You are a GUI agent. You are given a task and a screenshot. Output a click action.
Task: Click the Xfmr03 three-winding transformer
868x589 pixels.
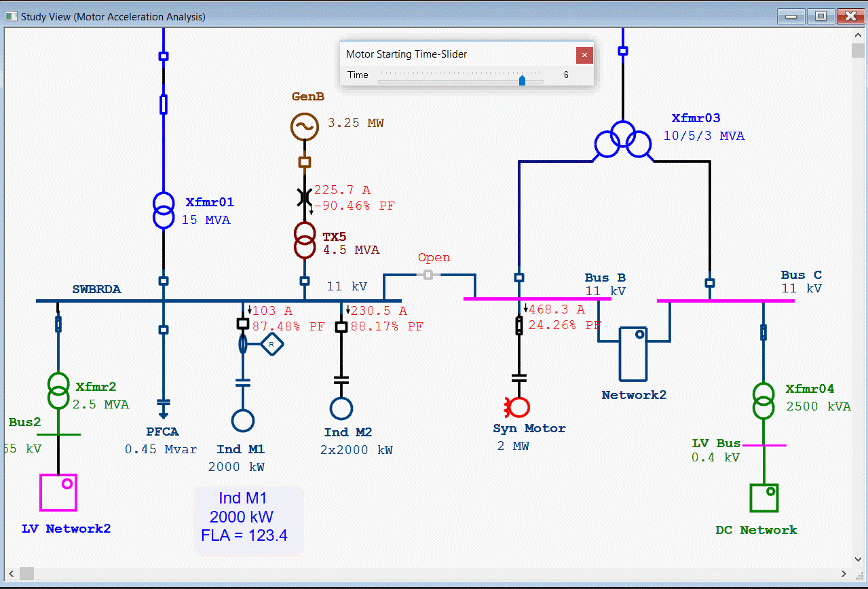tap(623, 139)
